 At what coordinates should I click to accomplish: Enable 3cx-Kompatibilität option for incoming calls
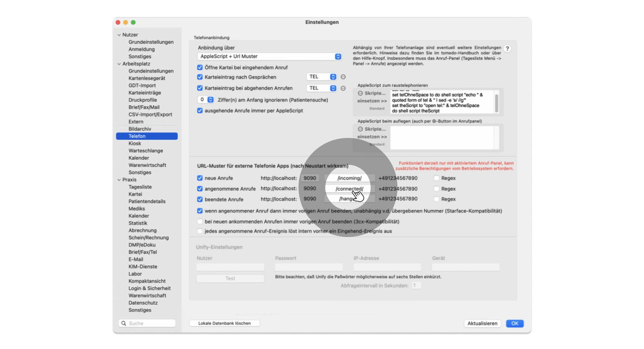point(200,221)
